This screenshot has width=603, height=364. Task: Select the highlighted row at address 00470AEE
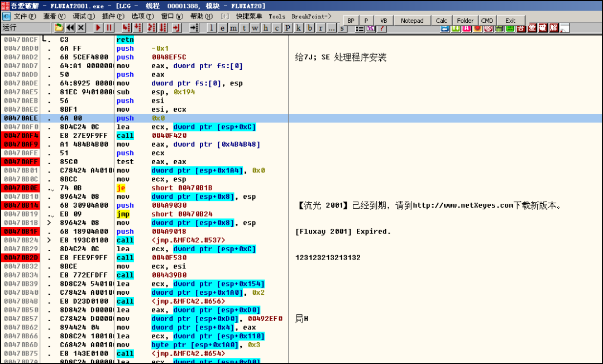coord(301,118)
